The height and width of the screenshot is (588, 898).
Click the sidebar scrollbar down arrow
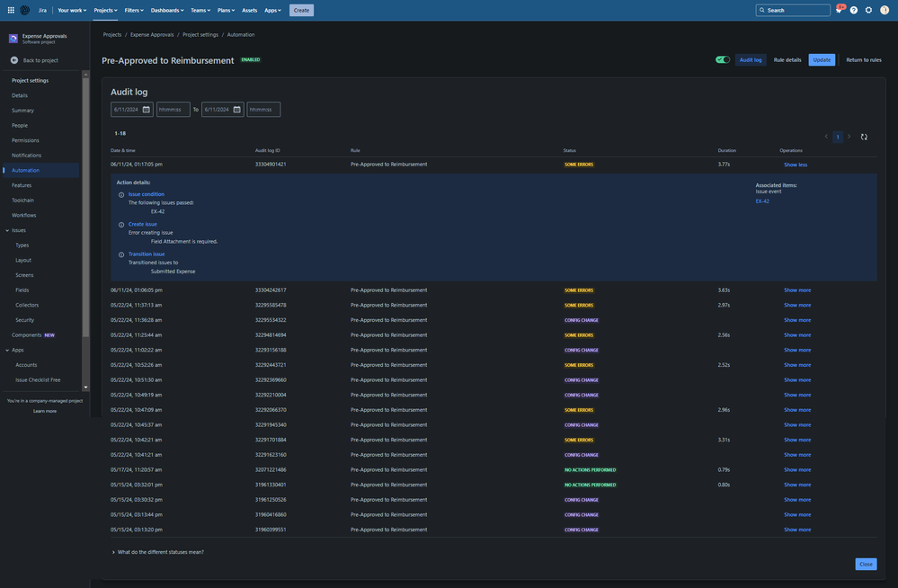click(86, 388)
